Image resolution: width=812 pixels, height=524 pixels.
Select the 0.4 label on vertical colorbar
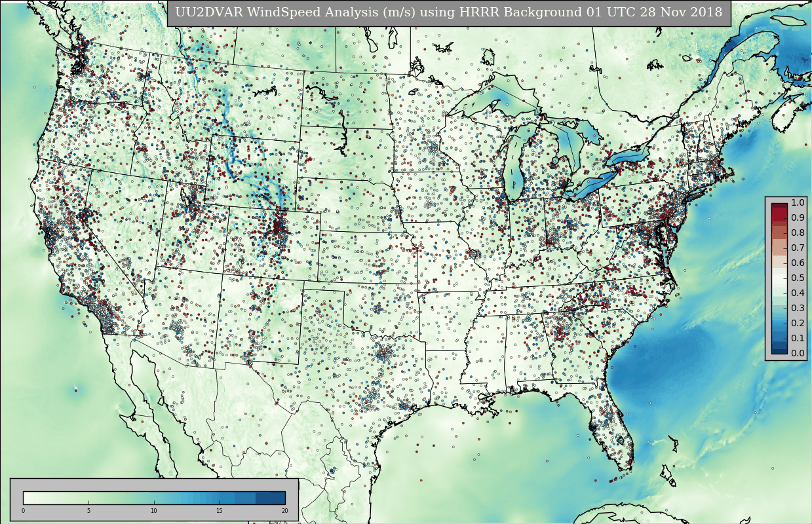pyautogui.click(x=798, y=293)
